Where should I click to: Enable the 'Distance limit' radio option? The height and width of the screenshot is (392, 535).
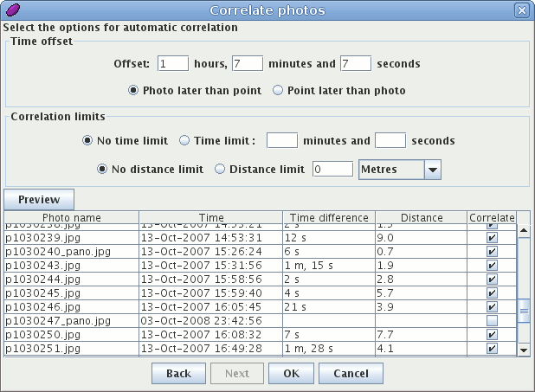tap(220, 170)
